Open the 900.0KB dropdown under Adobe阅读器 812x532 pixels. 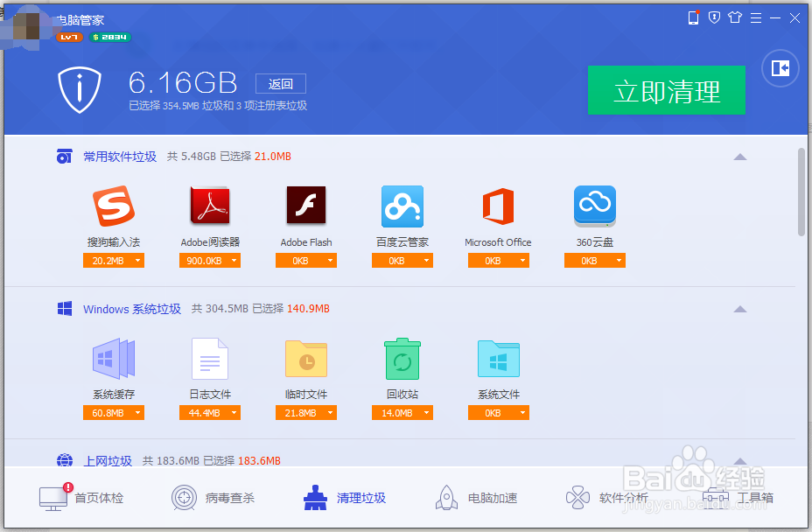210,261
